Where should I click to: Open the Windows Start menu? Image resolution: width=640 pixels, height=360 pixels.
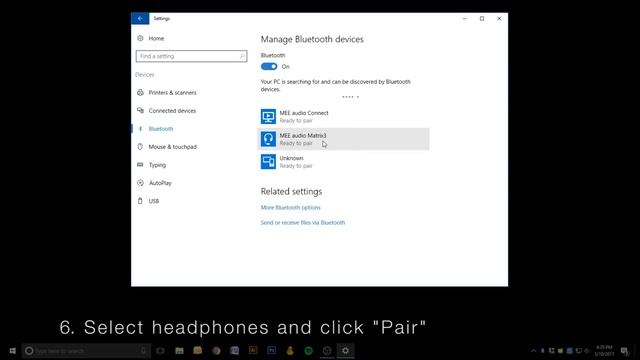[12, 351]
